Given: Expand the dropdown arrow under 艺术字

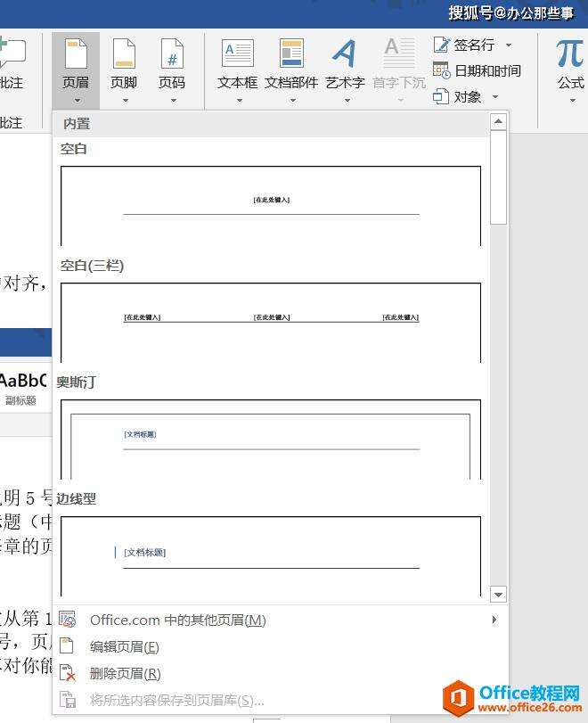Looking at the screenshot, I should click(347, 100).
